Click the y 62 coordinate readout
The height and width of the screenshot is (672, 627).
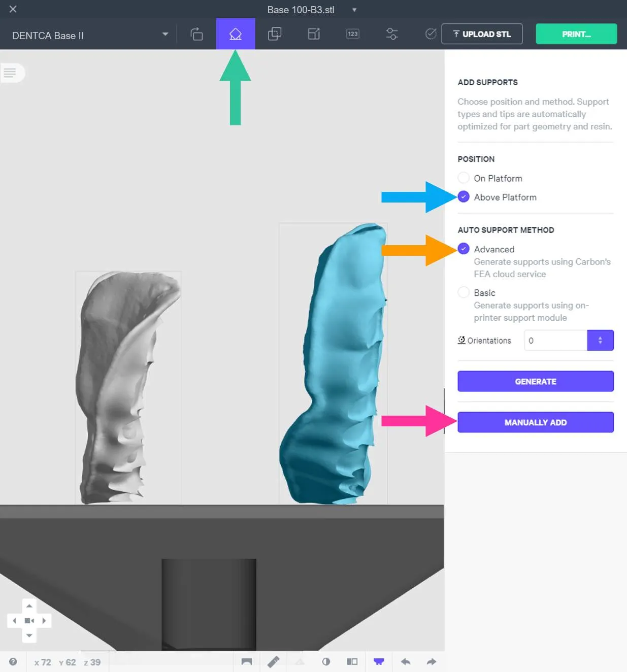pos(67,662)
